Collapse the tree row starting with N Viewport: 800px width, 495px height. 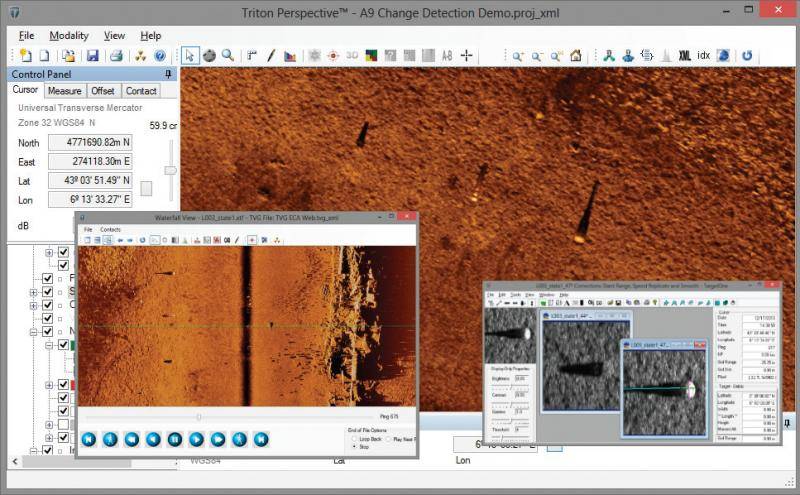33,332
